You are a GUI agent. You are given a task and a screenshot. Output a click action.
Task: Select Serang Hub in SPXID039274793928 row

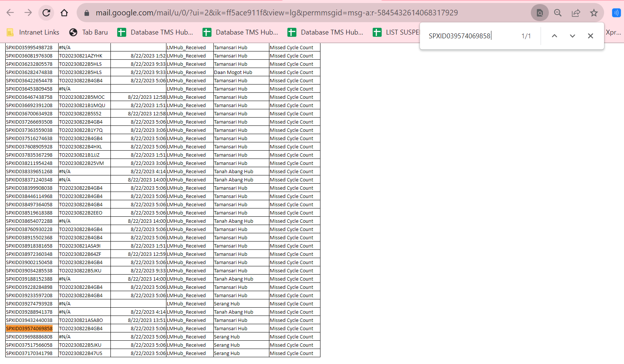click(241, 304)
